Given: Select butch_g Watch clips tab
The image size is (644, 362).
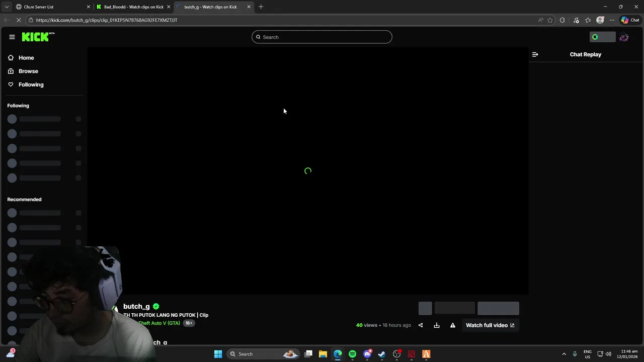Looking at the screenshot, I should pyautogui.click(x=210, y=7).
